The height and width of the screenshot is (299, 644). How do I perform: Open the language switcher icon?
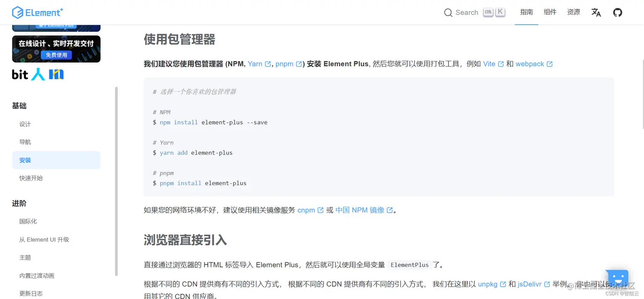tap(596, 12)
